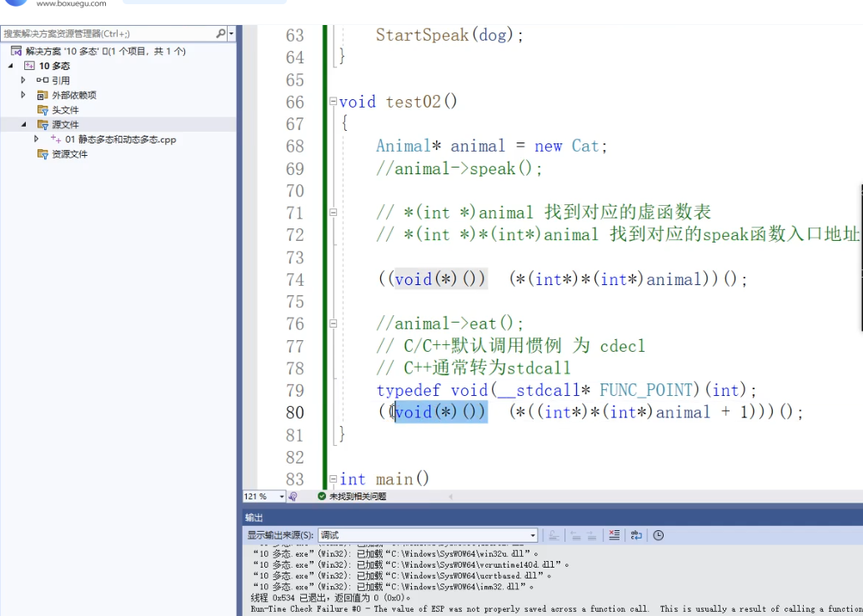Open the 121 % zoom level dropdown
Viewport: 863px width, 616px height.
coord(281,497)
